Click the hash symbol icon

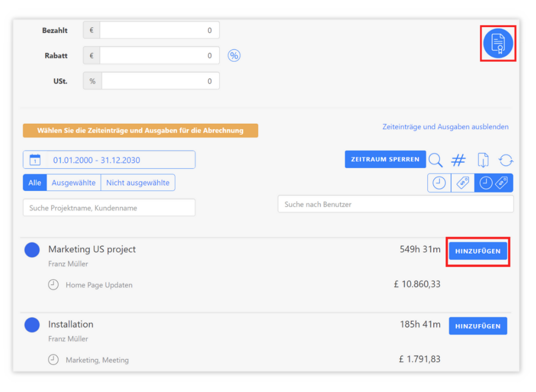pos(458,160)
